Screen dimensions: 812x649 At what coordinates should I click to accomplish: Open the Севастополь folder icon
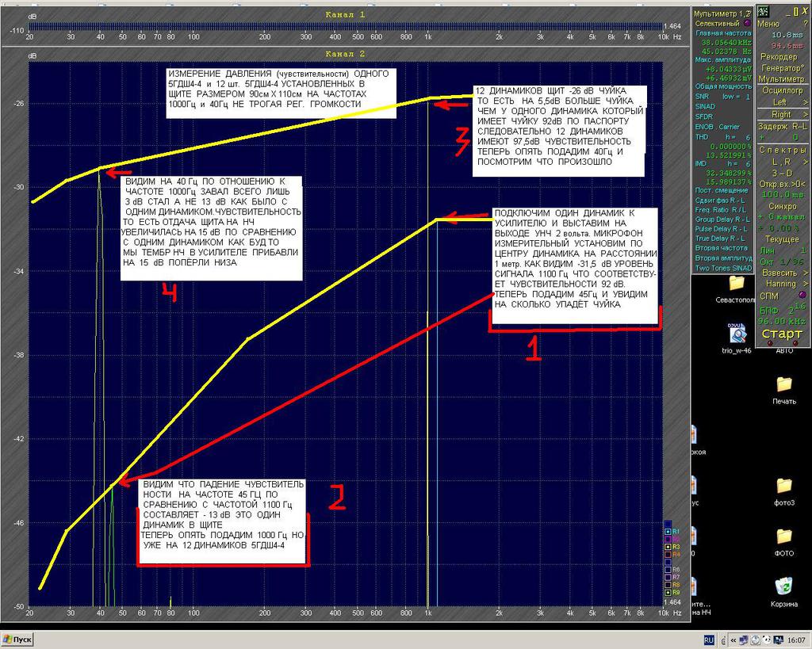tap(737, 284)
